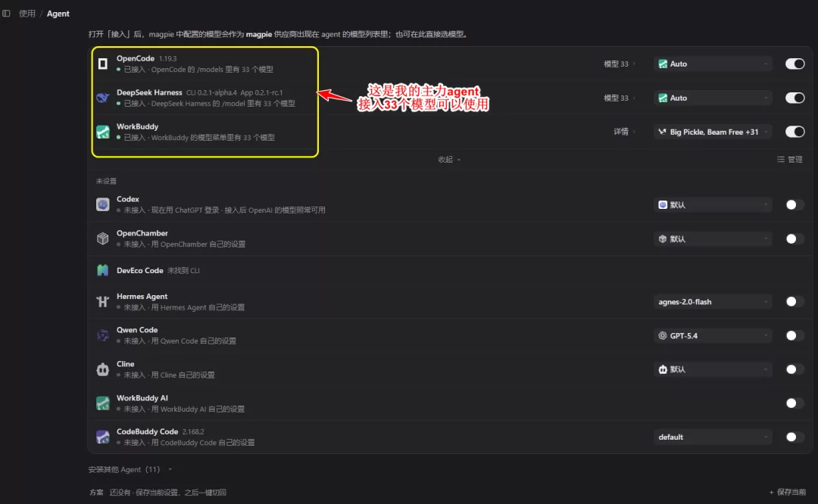Click the OpenCode agent icon
This screenshot has width=818, height=504.
click(103, 64)
